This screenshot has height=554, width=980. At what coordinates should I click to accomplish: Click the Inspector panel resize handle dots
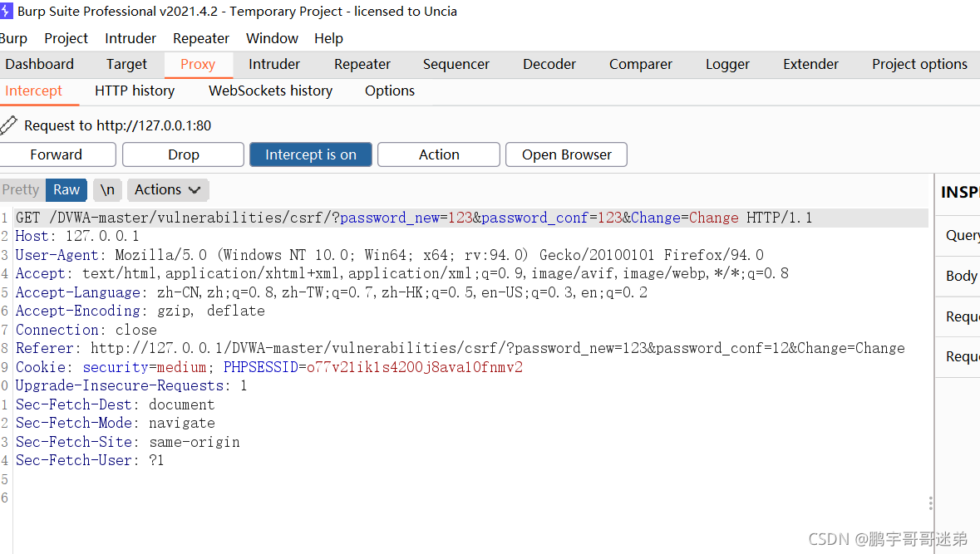click(931, 503)
